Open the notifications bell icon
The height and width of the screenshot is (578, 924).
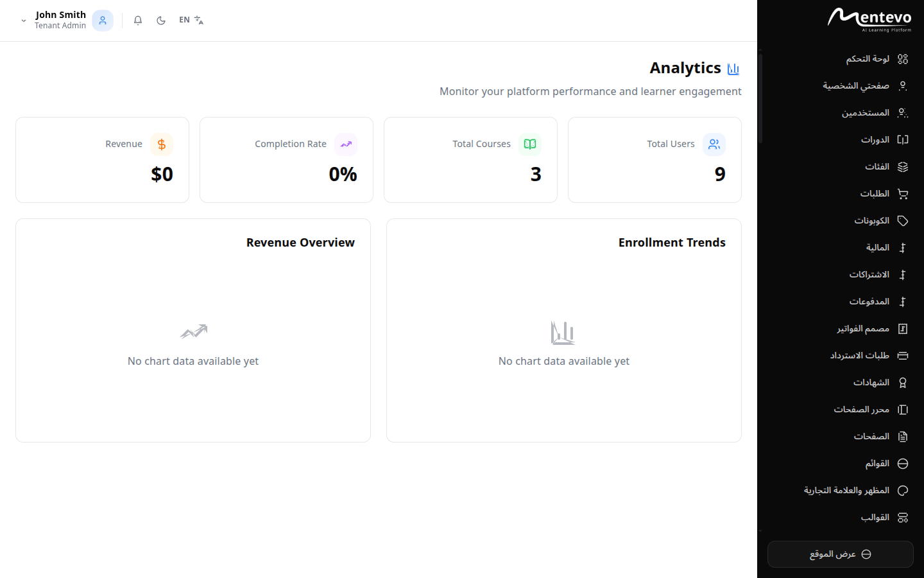click(137, 20)
